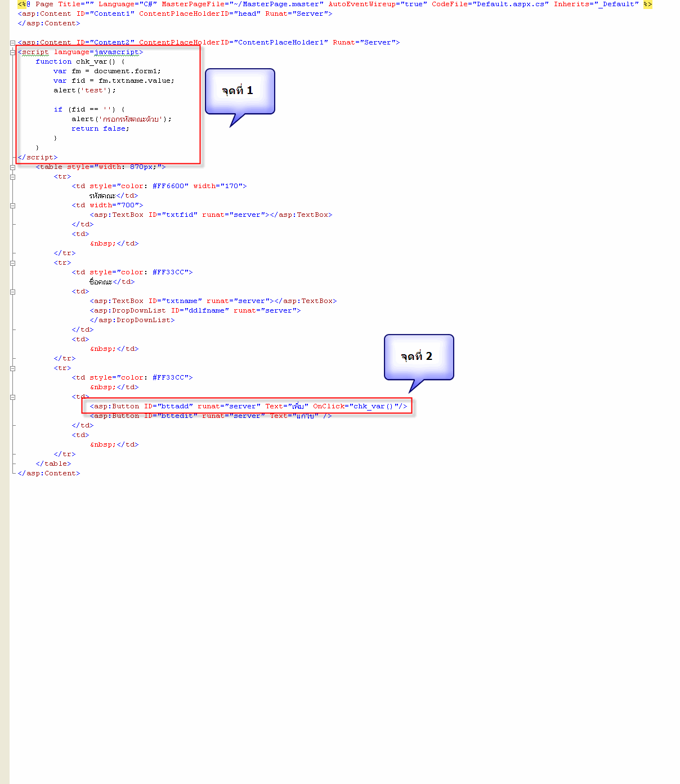680x784 pixels.
Task: Click the asp:Content ID="Content1" line
Action: click(175, 14)
